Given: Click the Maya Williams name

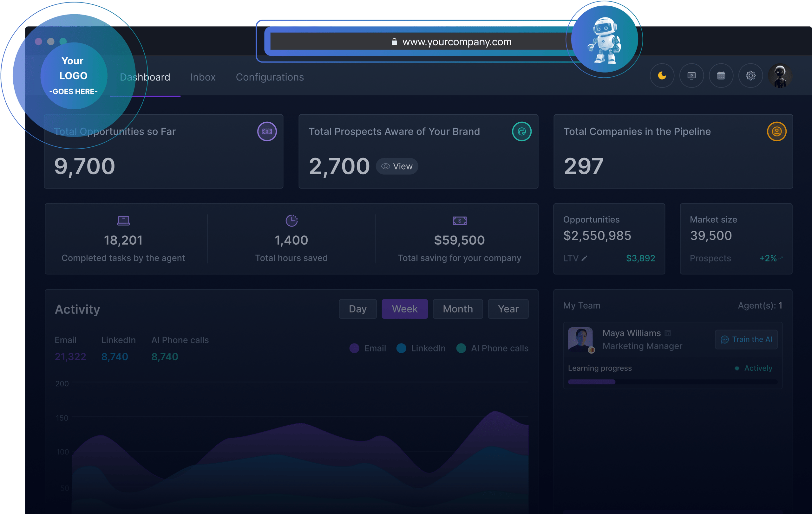Looking at the screenshot, I should pos(632,333).
